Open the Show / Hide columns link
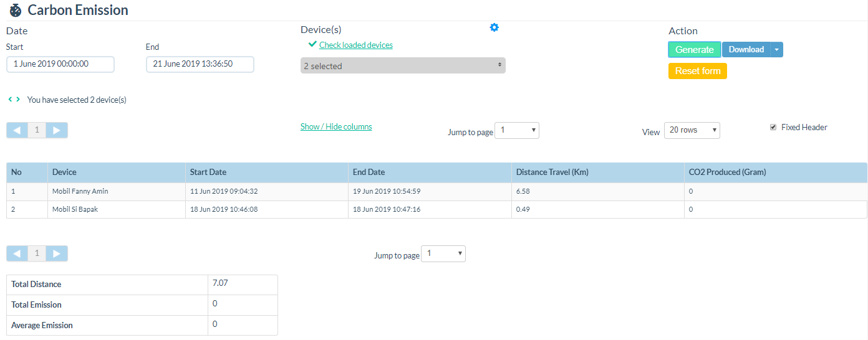This screenshot has height=340, width=868. coord(336,126)
